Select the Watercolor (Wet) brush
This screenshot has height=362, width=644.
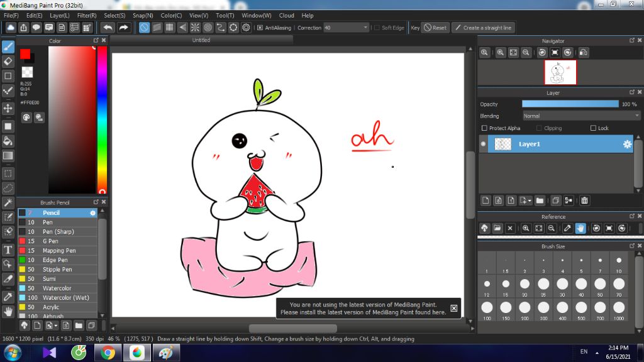coord(57,297)
